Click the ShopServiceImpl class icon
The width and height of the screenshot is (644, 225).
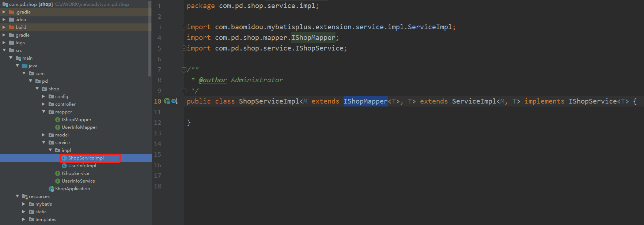tap(64, 158)
